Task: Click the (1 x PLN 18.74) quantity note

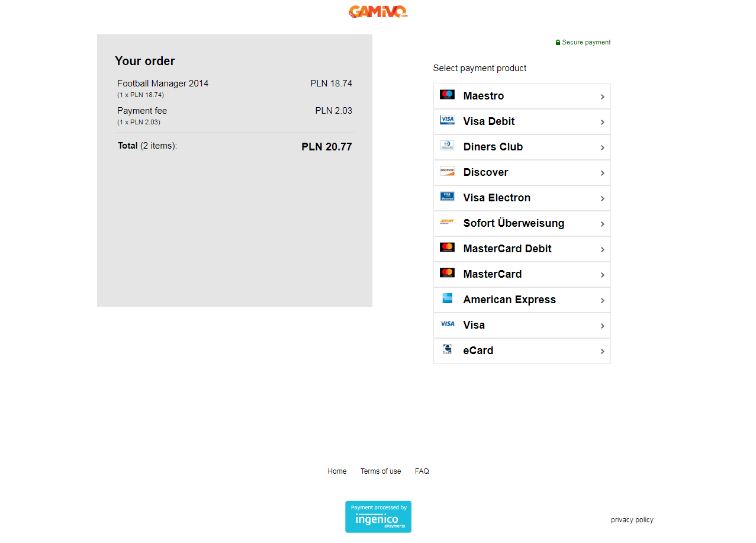Action: tap(140, 95)
